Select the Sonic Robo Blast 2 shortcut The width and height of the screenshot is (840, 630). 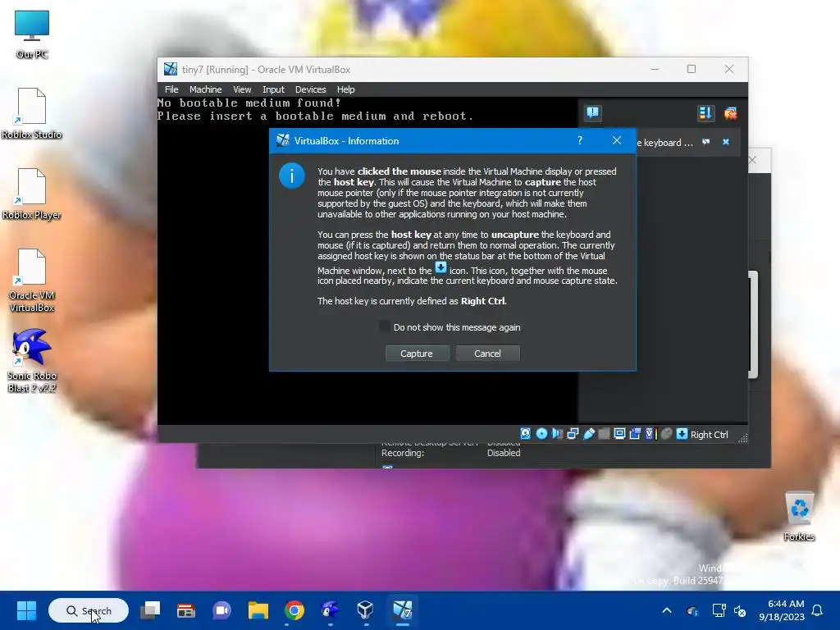point(32,361)
